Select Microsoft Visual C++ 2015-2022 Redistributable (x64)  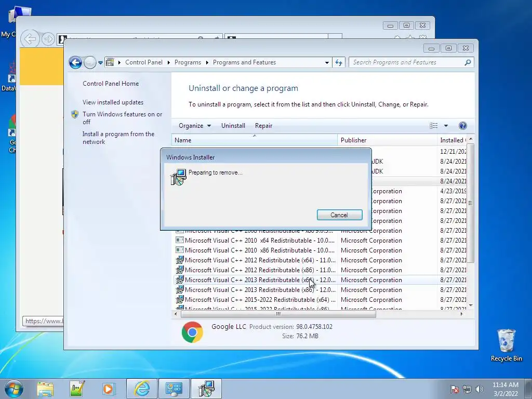pyautogui.click(x=260, y=300)
